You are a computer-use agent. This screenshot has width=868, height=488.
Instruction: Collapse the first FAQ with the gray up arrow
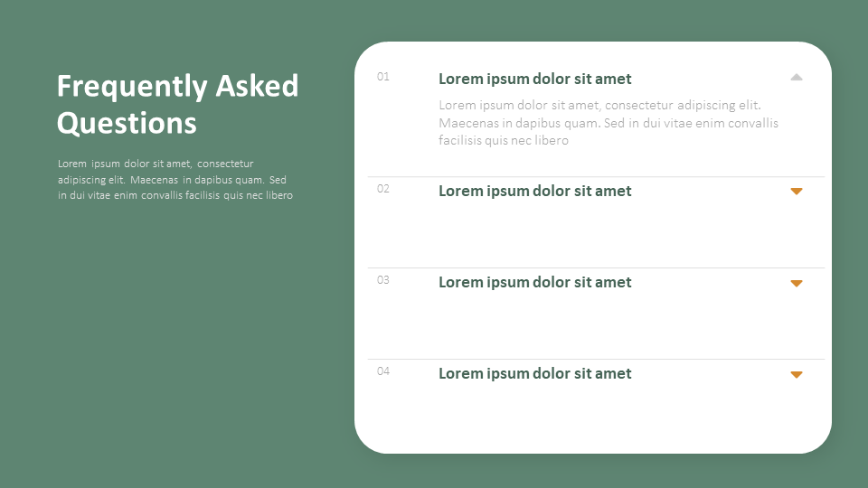pyautogui.click(x=797, y=78)
